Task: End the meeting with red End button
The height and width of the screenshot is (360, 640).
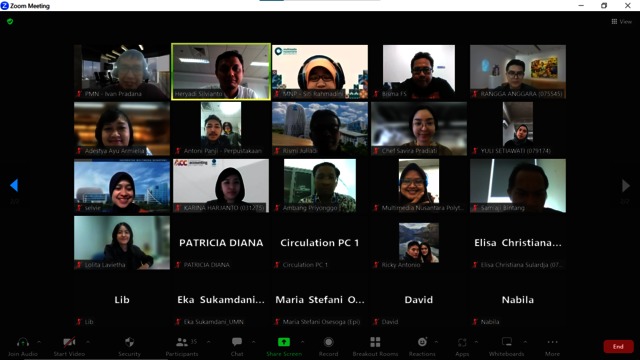Action: coord(618,347)
